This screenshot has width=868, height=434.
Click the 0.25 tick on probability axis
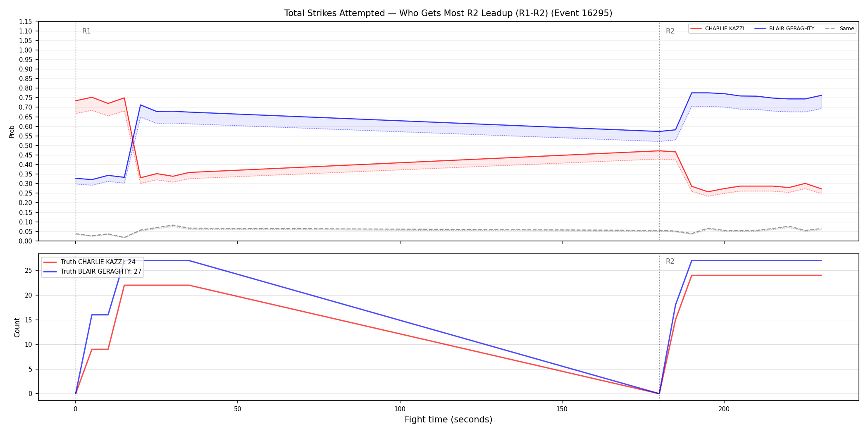(26, 193)
